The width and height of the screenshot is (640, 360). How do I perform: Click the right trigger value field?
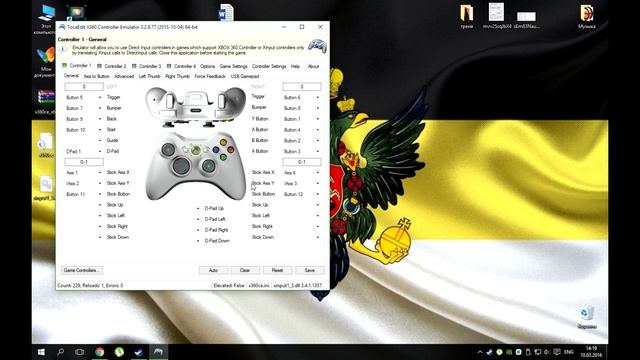click(x=302, y=87)
